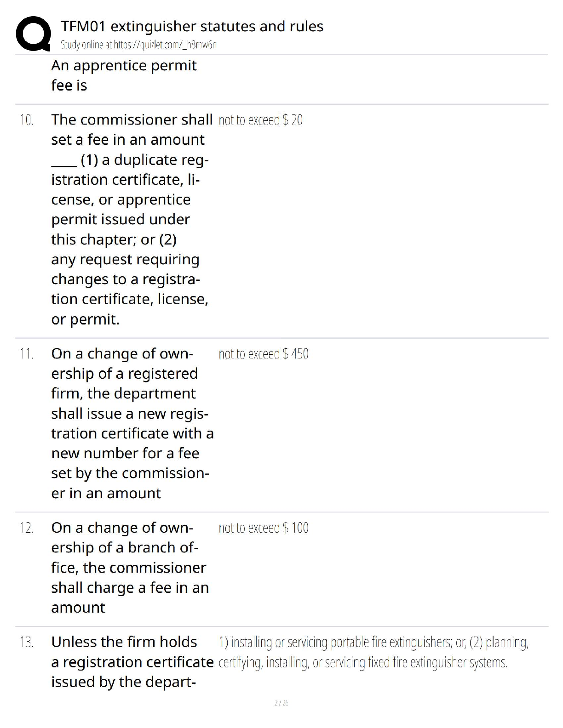This screenshot has height=728, width=563.
Task: Click the term about branch office ownership change
Action: [130, 568]
